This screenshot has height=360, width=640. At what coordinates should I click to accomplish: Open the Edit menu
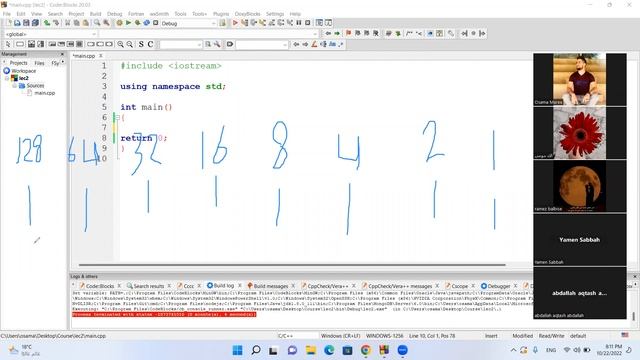coord(21,14)
